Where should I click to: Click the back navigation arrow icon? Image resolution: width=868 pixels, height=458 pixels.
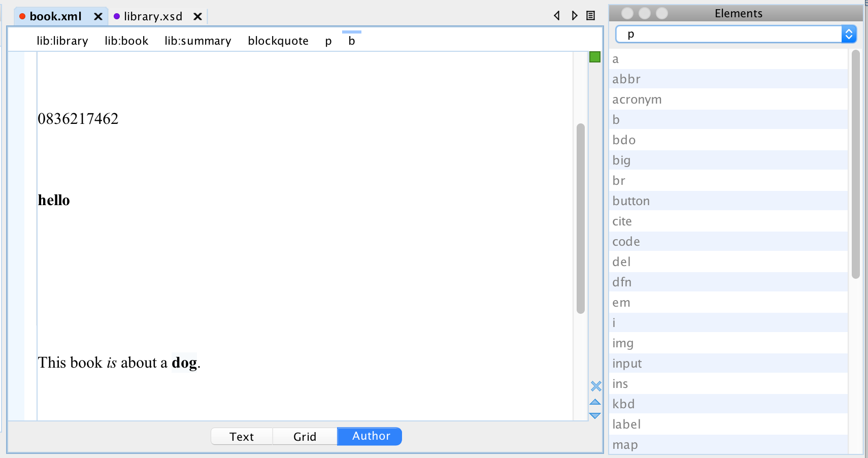pyautogui.click(x=557, y=16)
